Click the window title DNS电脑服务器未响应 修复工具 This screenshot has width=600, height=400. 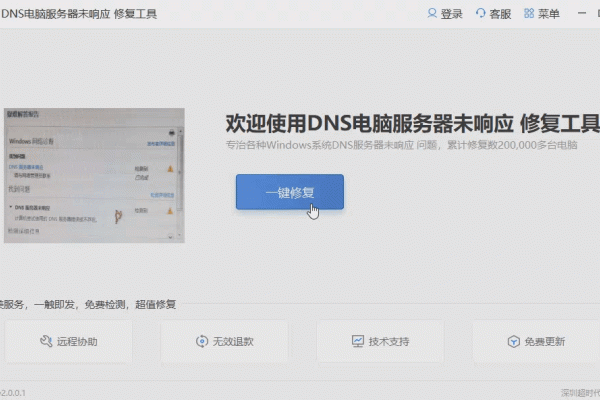[79, 14]
